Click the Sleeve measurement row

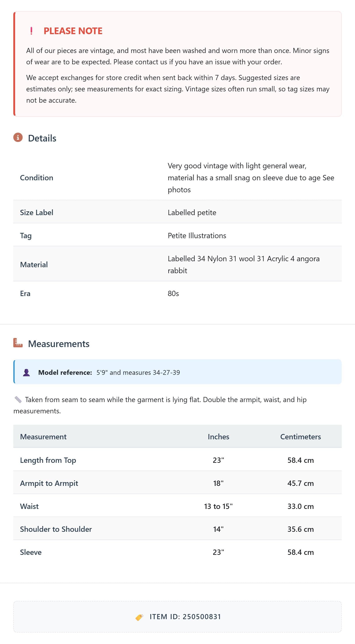177,552
